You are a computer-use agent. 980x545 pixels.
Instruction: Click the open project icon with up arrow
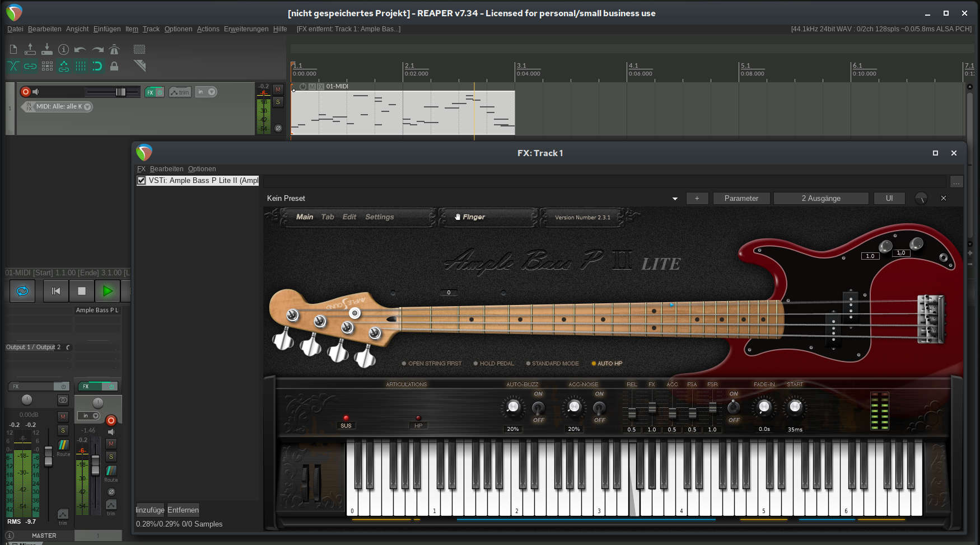[30, 49]
